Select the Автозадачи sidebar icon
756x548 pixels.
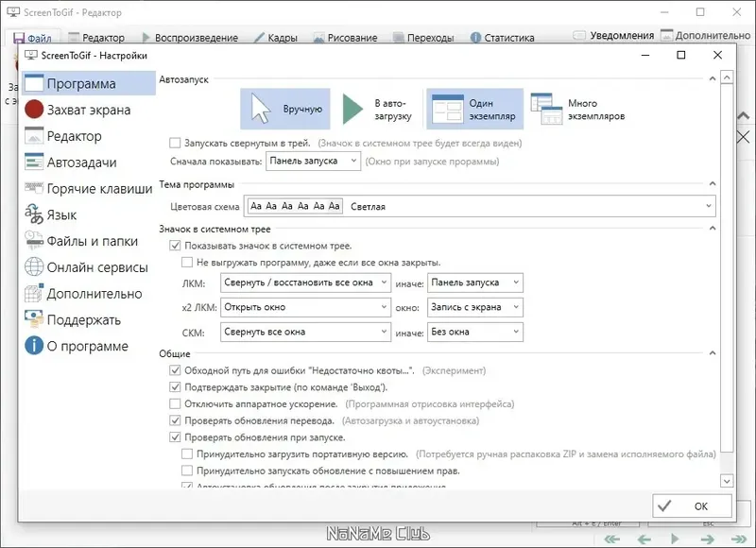[34, 162]
